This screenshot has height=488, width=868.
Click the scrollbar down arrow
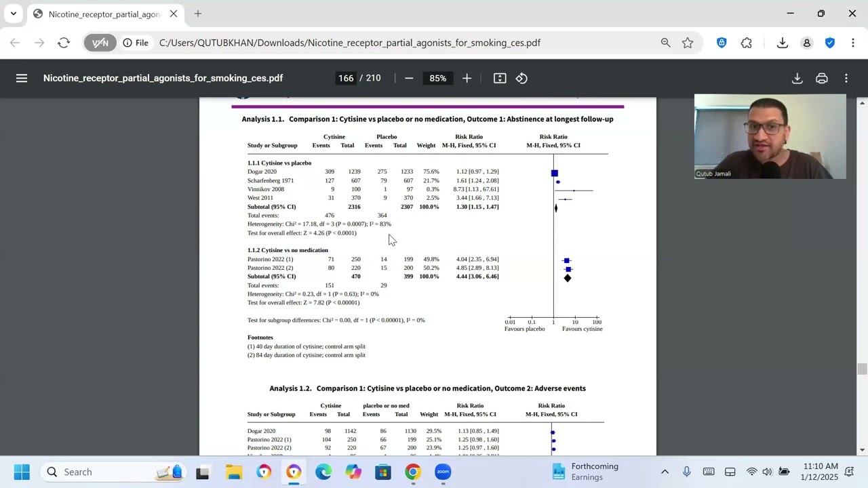[x=862, y=450]
